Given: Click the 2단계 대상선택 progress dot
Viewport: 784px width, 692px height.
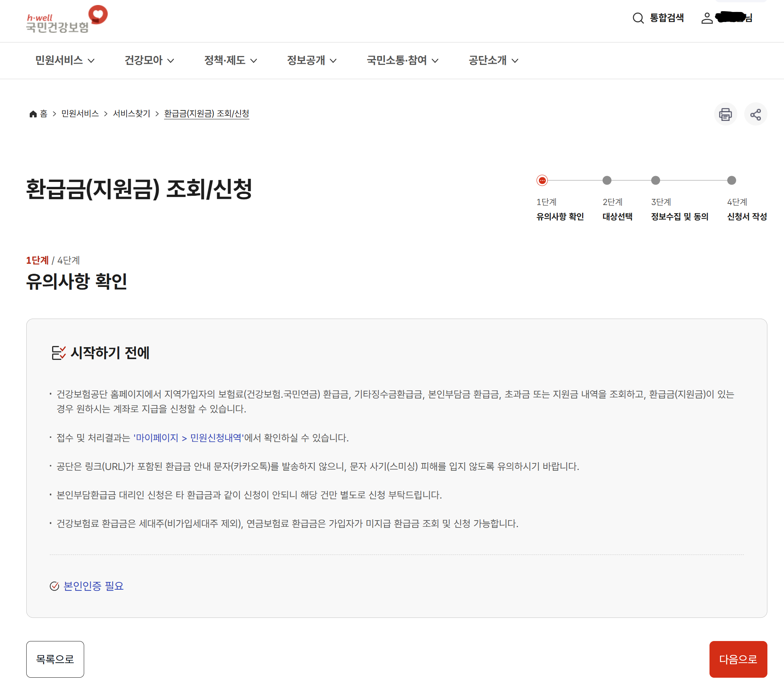Looking at the screenshot, I should point(607,180).
